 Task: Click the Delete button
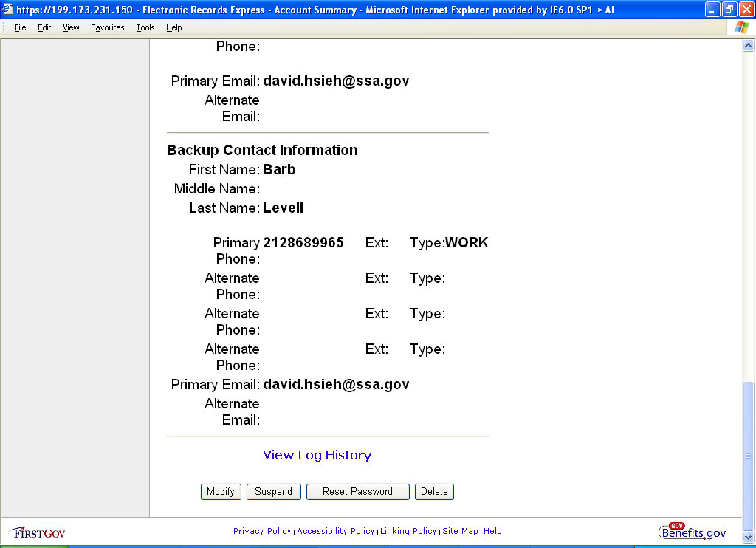[434, 492]
